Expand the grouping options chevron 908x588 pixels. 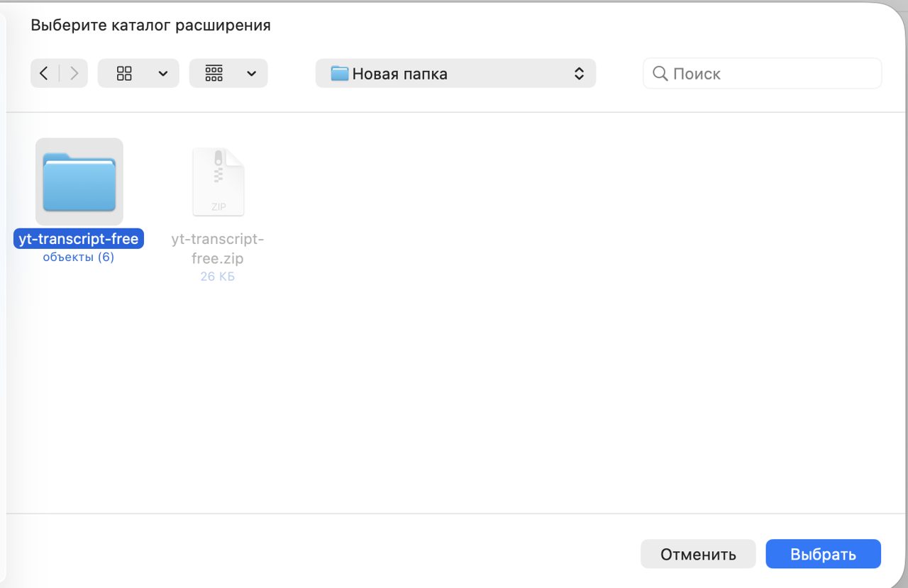coord(251,73)
